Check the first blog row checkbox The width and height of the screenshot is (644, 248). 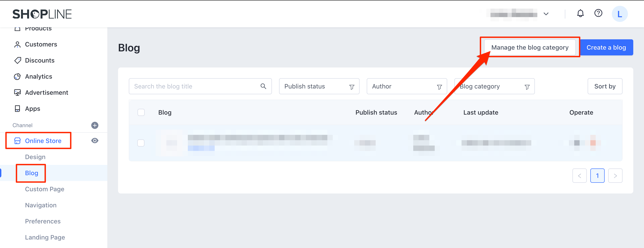141,143
